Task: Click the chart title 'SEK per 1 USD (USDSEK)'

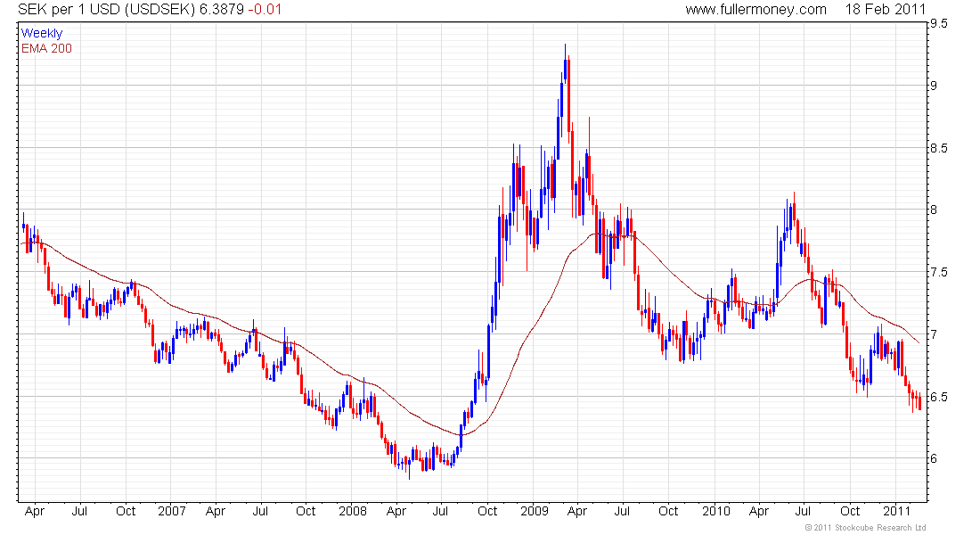Action: coord(106,10)
